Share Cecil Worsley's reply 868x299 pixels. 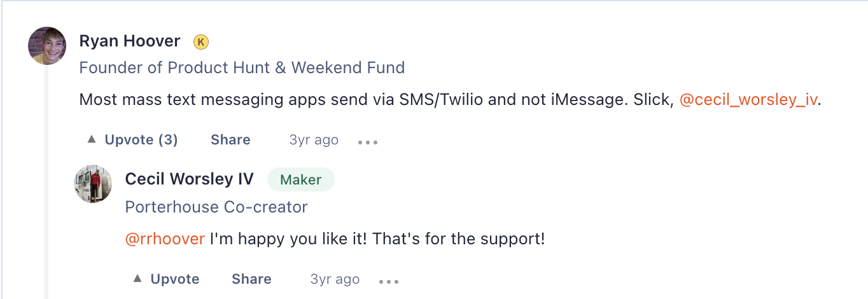pos(251,279)
